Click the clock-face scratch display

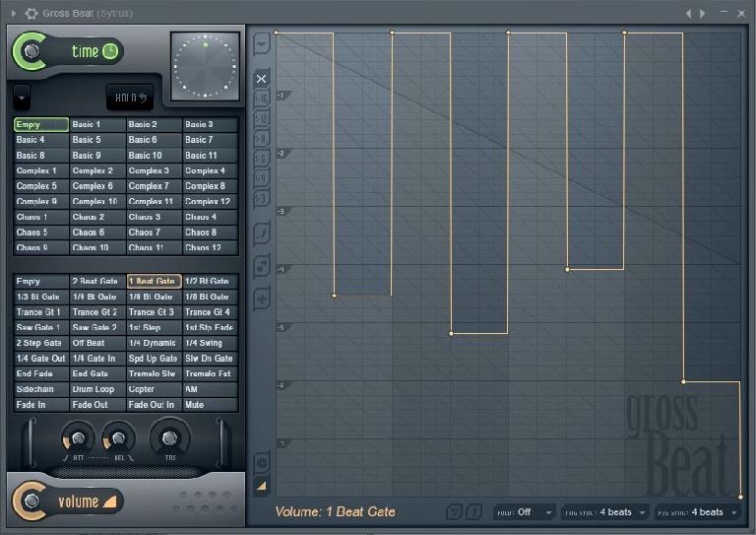205,66
